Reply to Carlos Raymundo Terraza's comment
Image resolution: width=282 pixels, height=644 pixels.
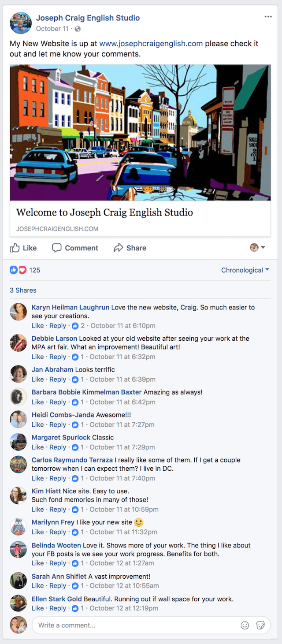tap(58, 478)
